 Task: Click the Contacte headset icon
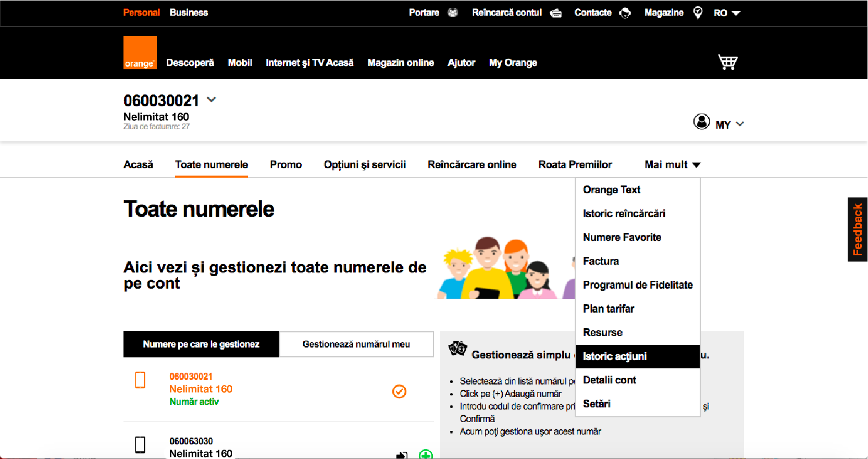click(625, 13)
